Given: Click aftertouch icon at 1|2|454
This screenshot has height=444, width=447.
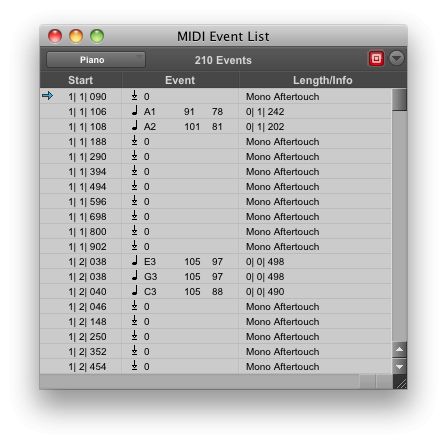Looking at the screenshot, I should pos(134,366).
